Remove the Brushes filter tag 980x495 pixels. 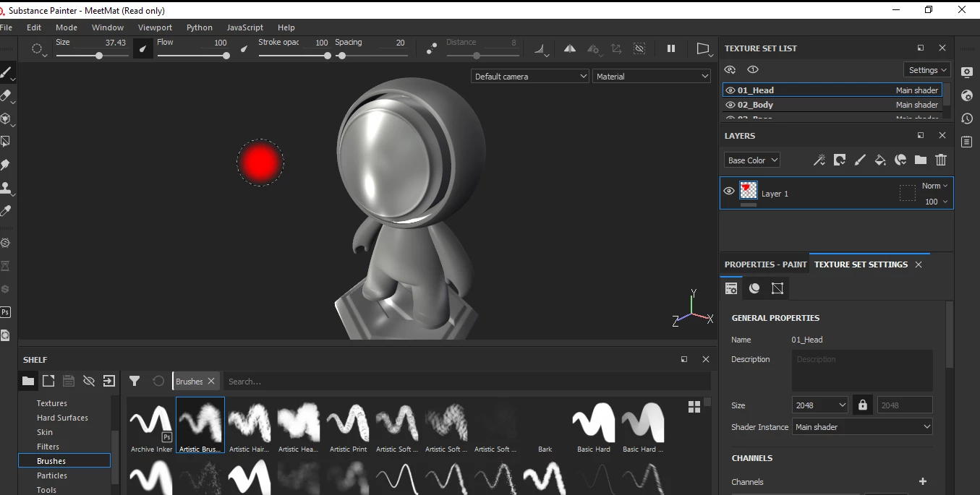(211, 381)
